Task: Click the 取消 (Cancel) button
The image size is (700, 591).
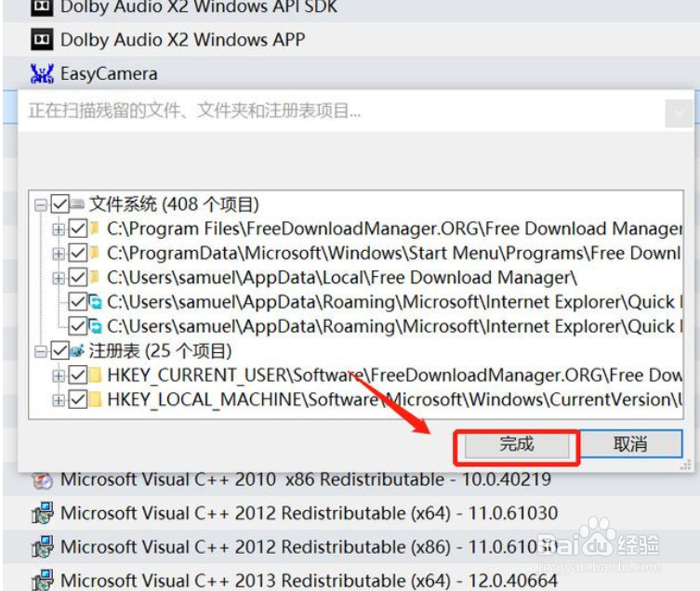Action: tap(630, 444)
